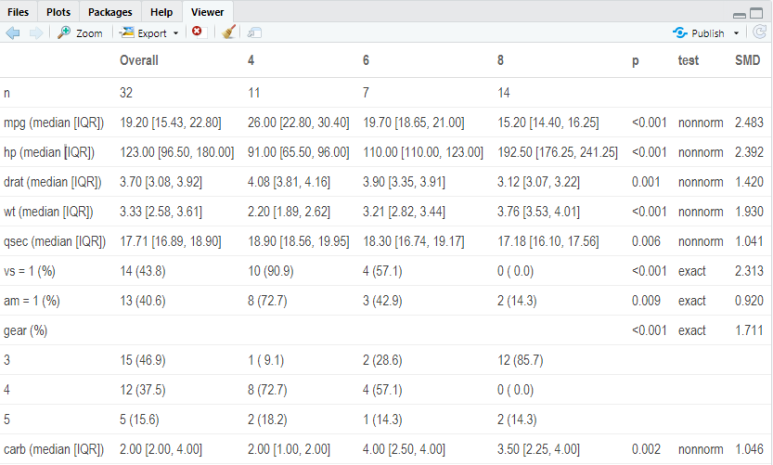Click the SMD value 1.711
This screenshot has width=773, height=465.
(x=749, y=330)
